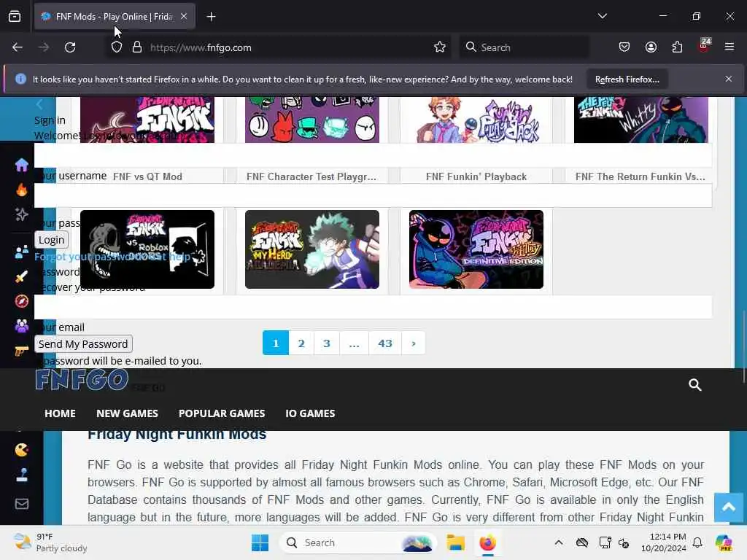This screenshot has height=560, width=747.
Task: Open the notifications bell in taskbar
Action: pyautogui.click(x=697, y=542)
